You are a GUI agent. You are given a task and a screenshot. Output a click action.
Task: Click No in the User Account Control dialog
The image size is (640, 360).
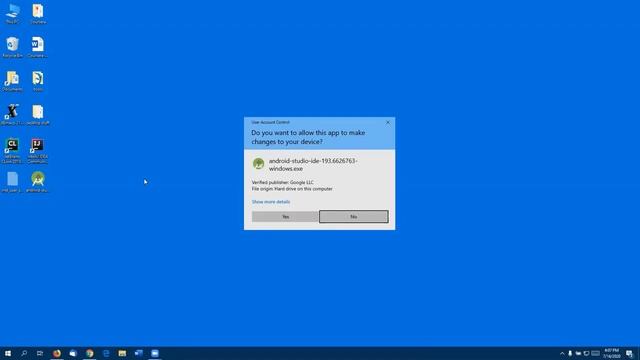click(353, 217)
